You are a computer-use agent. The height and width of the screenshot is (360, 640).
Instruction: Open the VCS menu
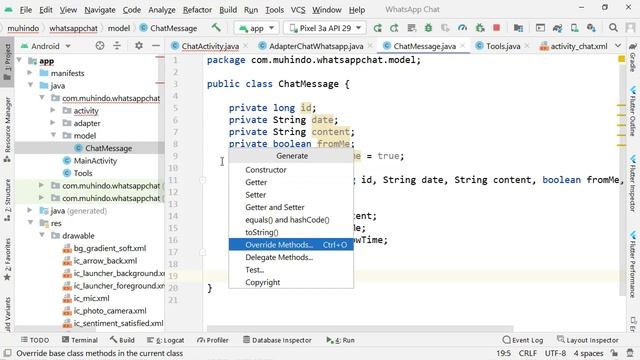(x=298, y=9)
